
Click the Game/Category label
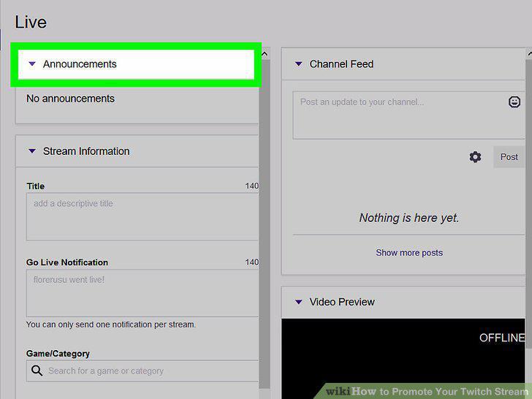coord(58,354)
